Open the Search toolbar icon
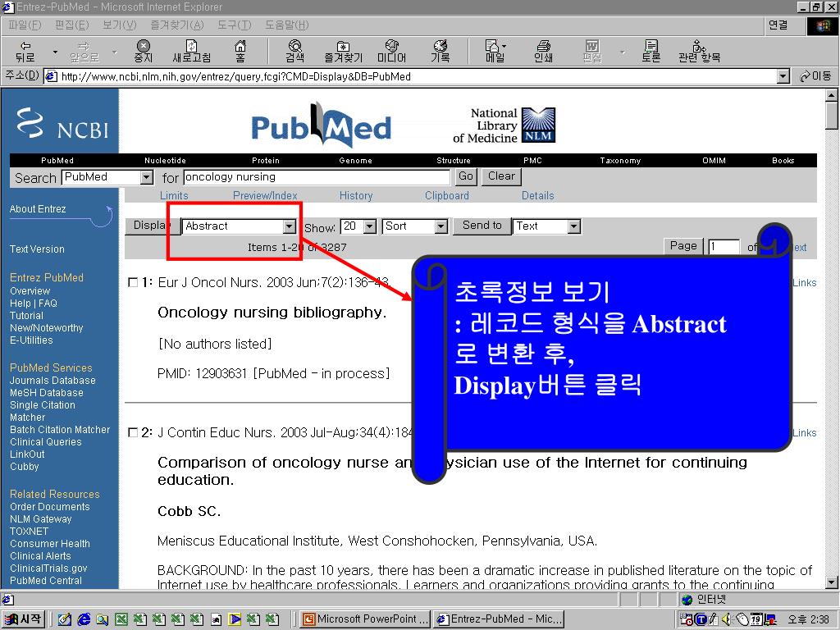Image resolution: width=840 pixels, height=630 pixels. tap(294, 52)
